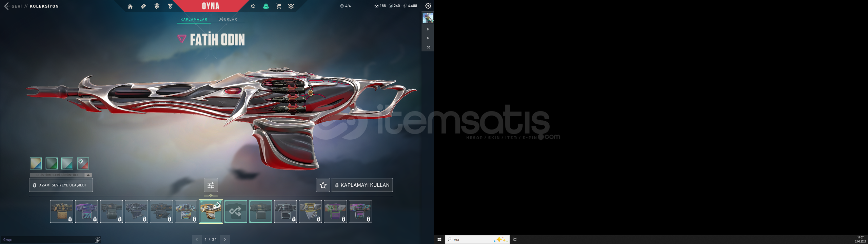The image size is (868, 244).
Task: Click the Ara taskbar search box
Action: click(x=477, y=239)
